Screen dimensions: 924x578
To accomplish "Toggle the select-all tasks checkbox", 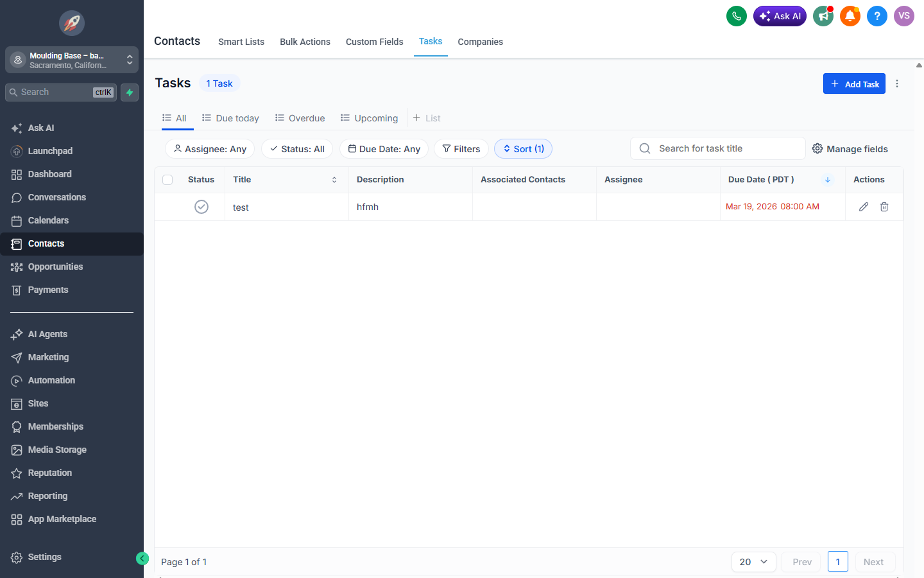I will (167, 180).
